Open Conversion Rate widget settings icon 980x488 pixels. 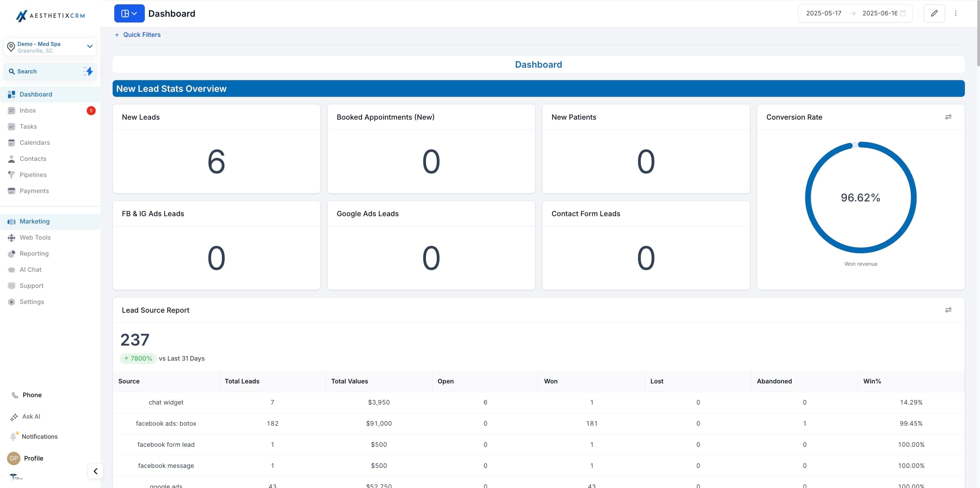(x=948, y=117)
